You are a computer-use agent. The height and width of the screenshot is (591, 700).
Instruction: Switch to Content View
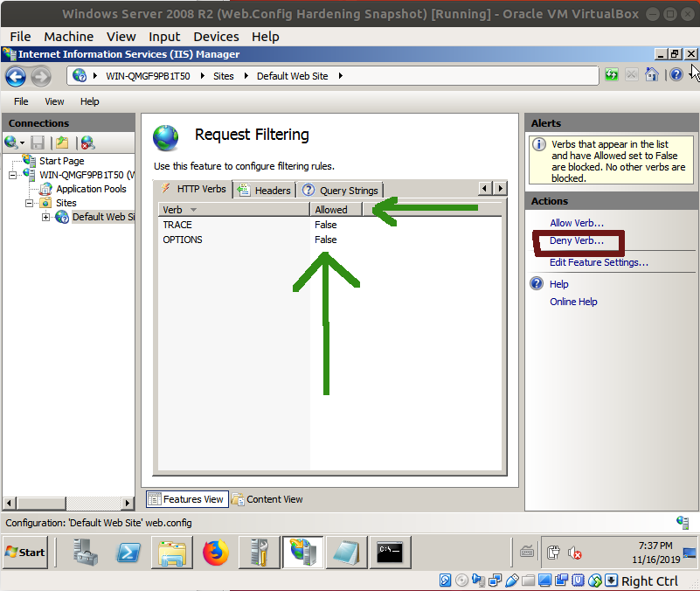[x=267, y=499]
